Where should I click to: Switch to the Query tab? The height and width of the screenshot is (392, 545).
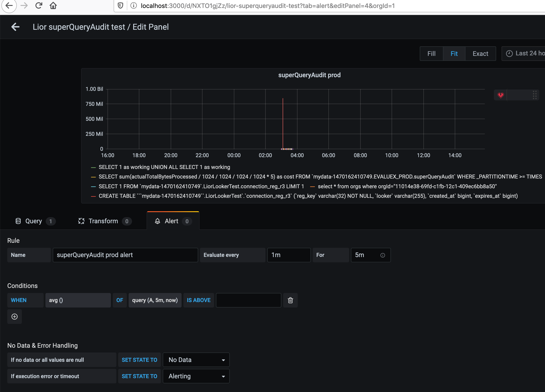point(34,221)
